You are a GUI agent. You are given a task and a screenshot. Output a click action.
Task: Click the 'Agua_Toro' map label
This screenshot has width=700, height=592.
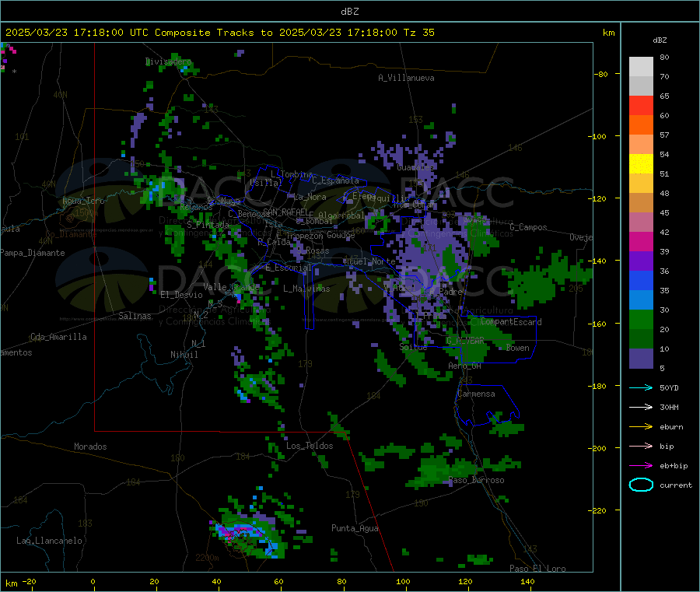[x=83, y=201]
